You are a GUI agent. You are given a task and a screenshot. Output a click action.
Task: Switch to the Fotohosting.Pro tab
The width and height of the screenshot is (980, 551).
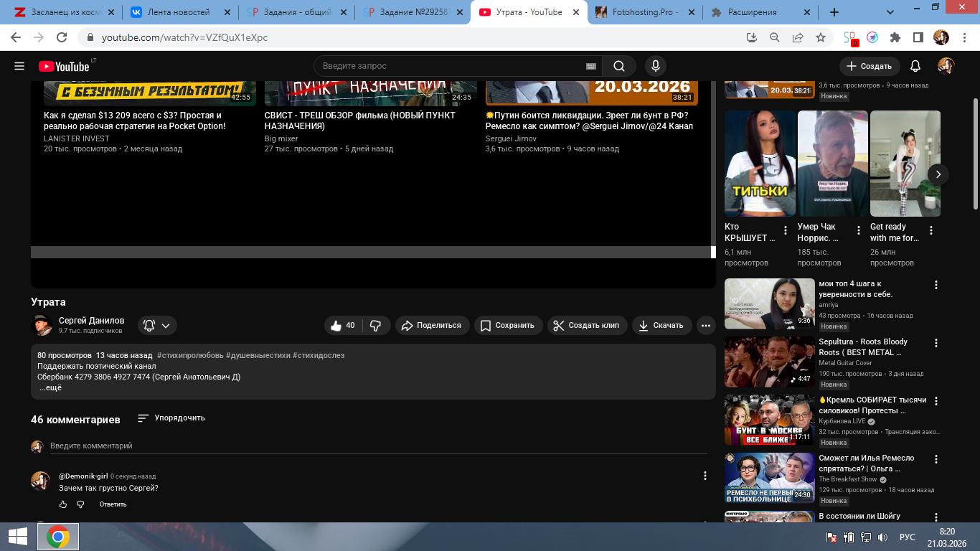(x=644, y=12)
